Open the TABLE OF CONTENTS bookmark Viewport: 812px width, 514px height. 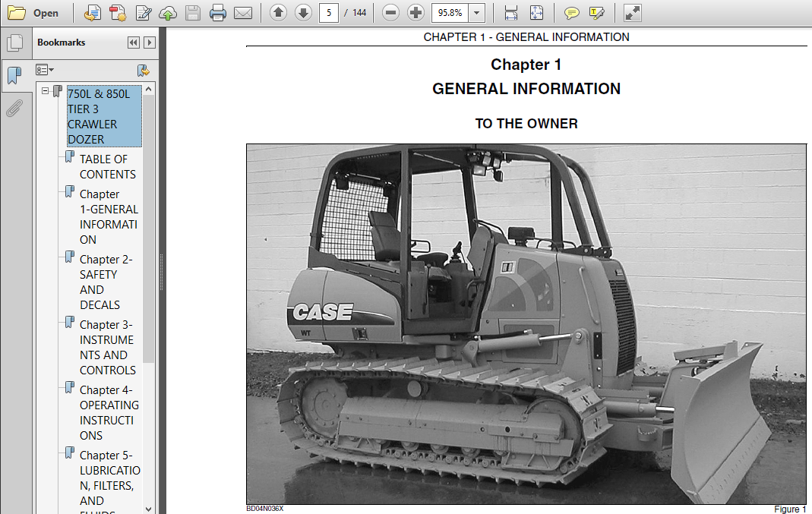tap(108, 167)
